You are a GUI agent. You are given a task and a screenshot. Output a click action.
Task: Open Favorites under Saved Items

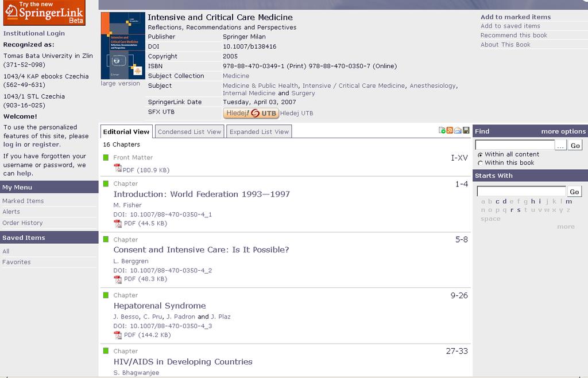click(x=17, y=262)
